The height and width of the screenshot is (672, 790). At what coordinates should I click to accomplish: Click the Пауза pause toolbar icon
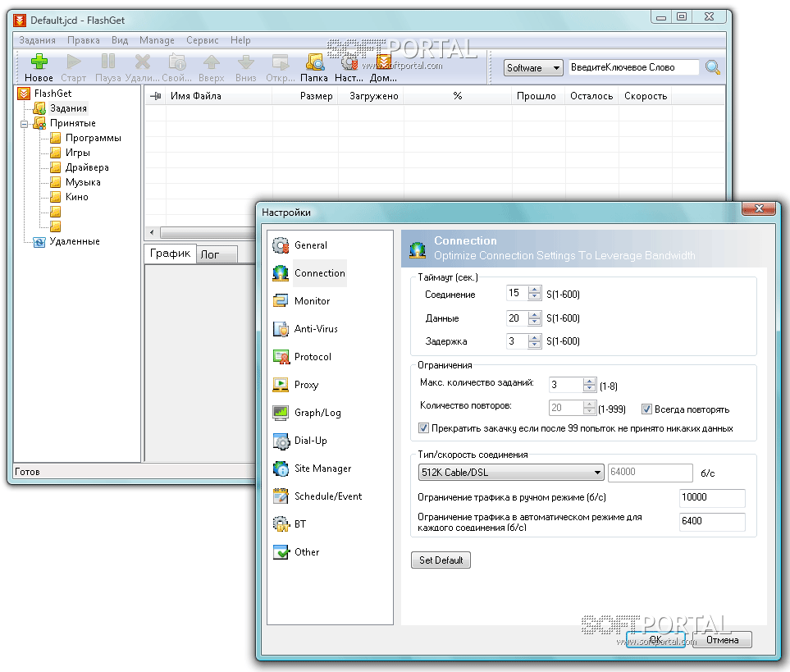click(107, 62)
